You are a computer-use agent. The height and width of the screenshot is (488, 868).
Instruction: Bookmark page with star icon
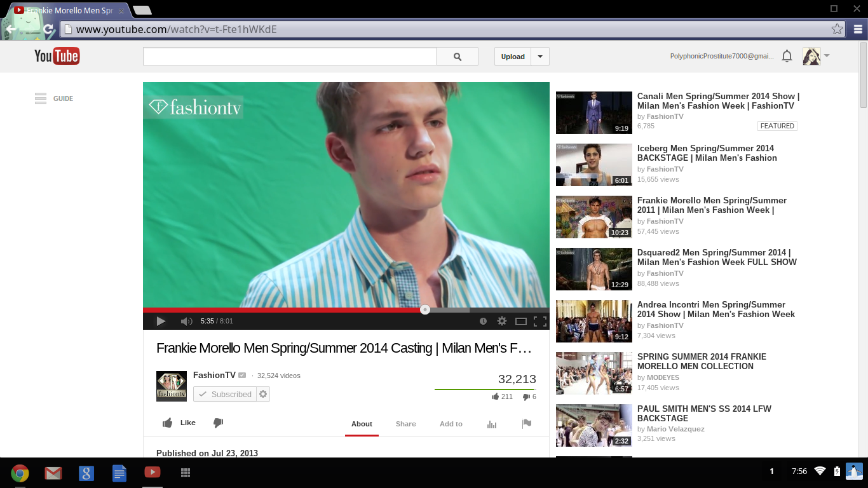click(837, 29)
